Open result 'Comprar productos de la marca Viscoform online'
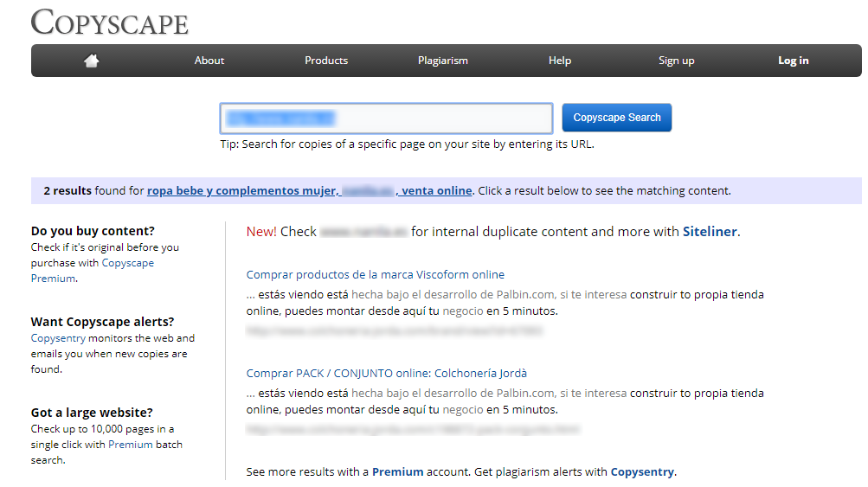Image resolution: width=868 pixels, height=487 pixels. [376, 274]
